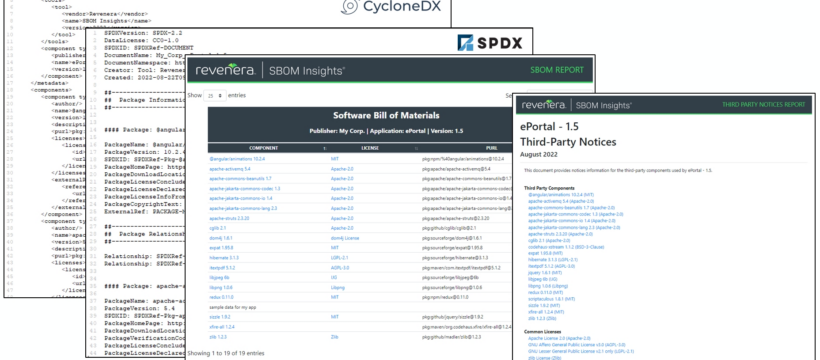This screenshot has height=360, width=820.
Task: Open hibernate 3.1.3 component link in SBOM table
Action: pyautogui.click(x=224, y=257)
